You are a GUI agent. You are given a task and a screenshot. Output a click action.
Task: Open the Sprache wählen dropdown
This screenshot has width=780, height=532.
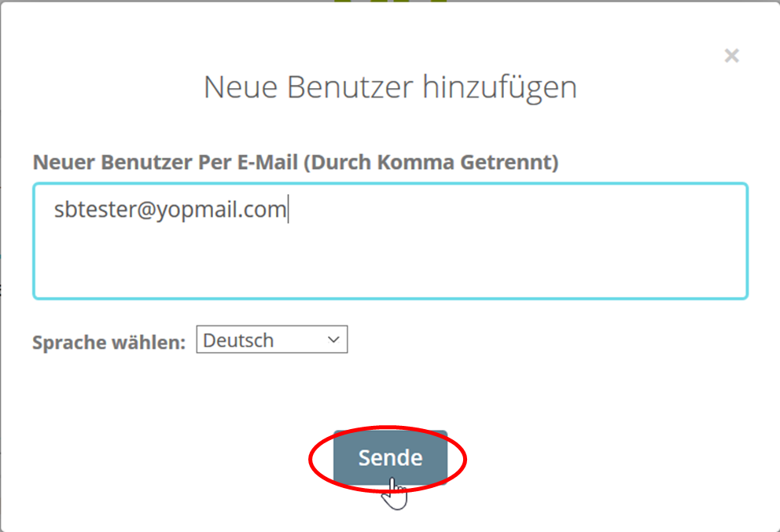click(x=271, y=339)
